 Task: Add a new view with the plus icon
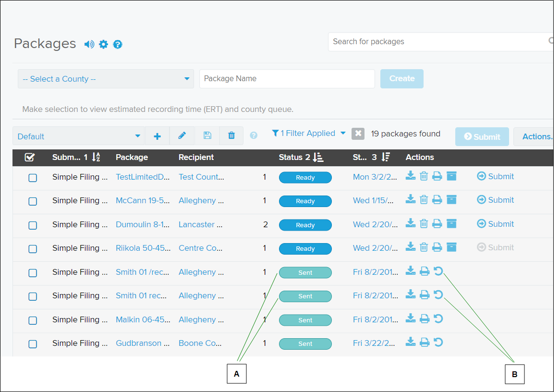click(157, 135)
